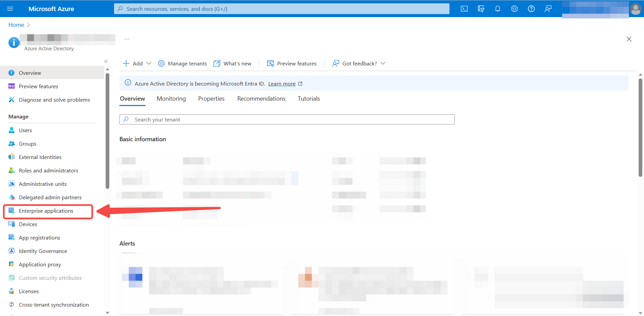
Task: Expand the Got feedback dropdown chevron
Action: pyautogui.click(x=383, y=63)
